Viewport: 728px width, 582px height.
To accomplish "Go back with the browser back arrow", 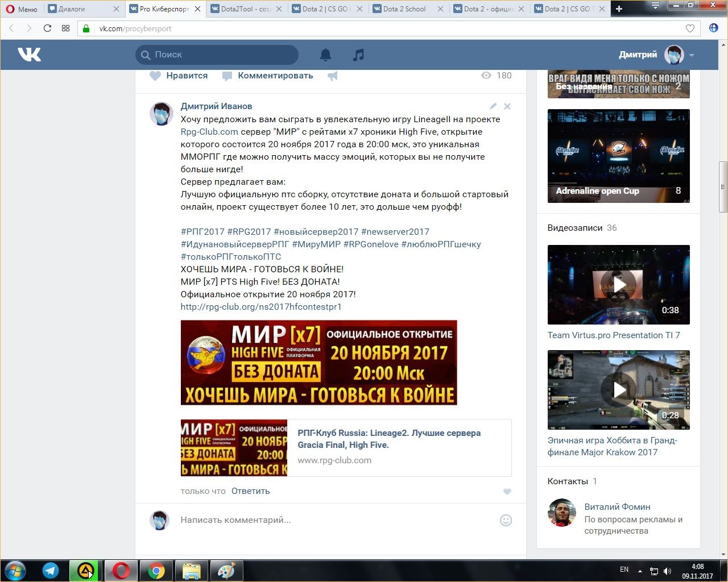I will click(x=12, y=28).
